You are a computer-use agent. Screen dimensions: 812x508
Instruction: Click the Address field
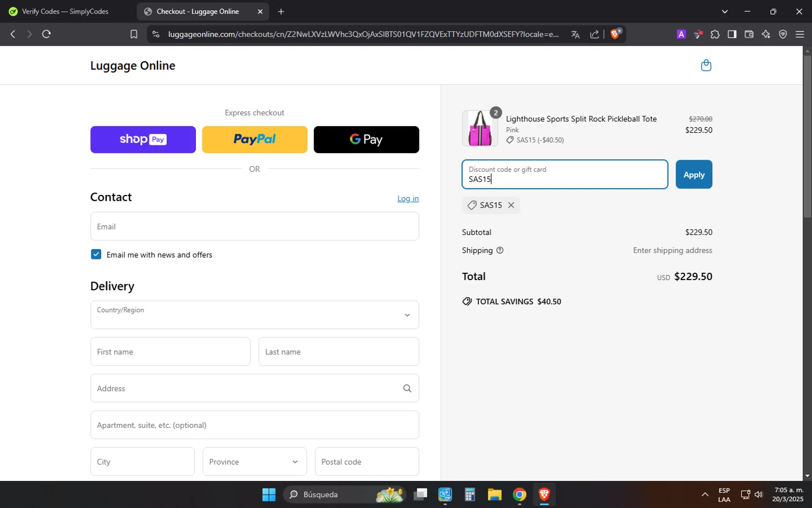point(254,388)
